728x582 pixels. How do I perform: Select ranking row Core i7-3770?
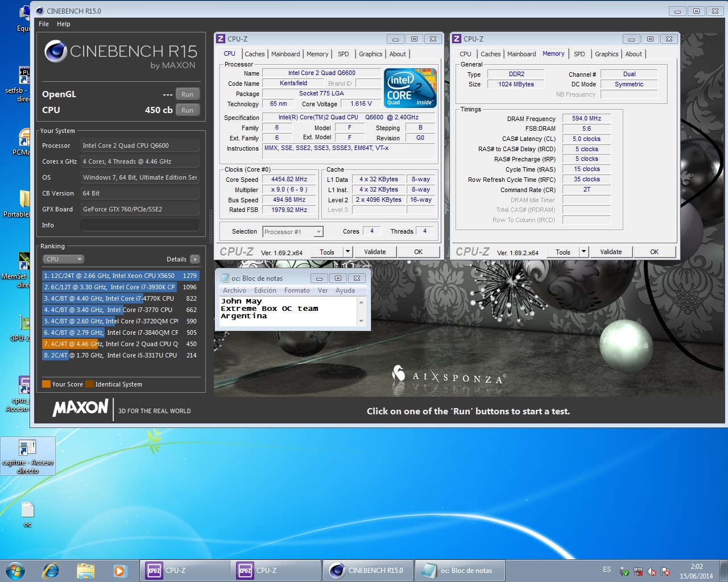pyautogui.click(x=121, y=310)
